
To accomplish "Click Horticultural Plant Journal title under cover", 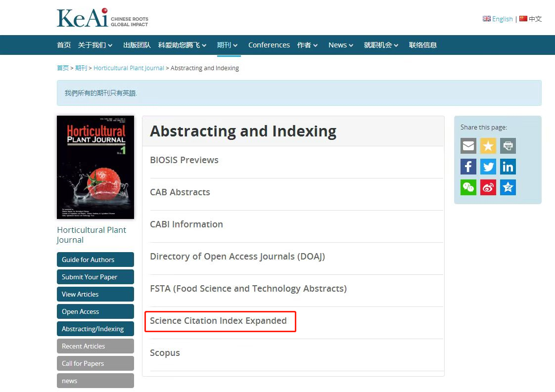I will click(92, 235).
